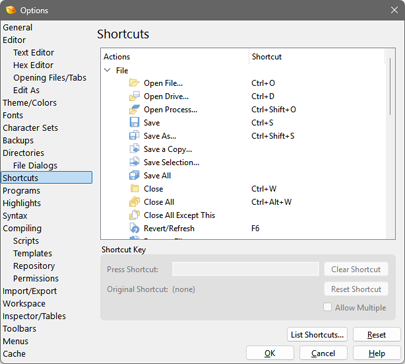The image size is (405, 364).
Task: Select the Ctrl+Shift+S shortcut cell
Action: coord(273,136)
